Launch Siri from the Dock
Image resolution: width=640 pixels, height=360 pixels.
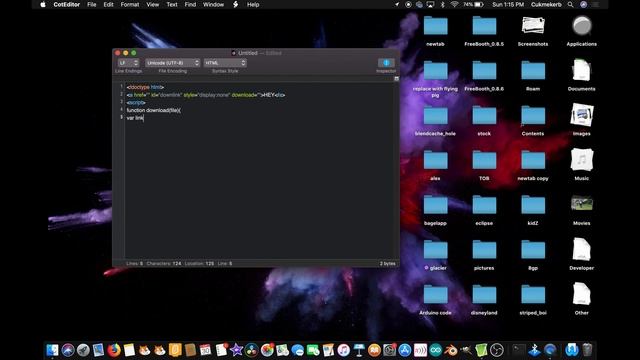tap(68, 350)
